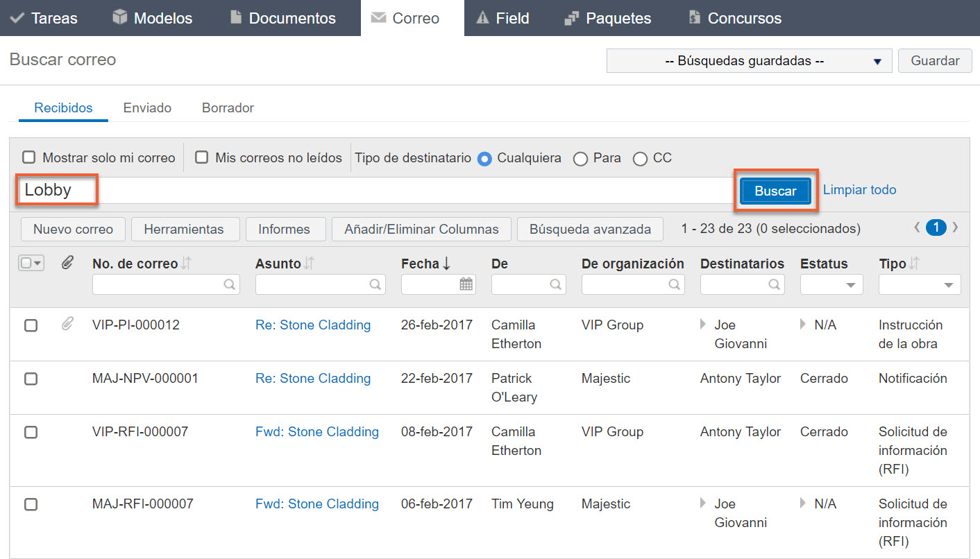
Task: Open the Field tab
Action: pos(502,18)
